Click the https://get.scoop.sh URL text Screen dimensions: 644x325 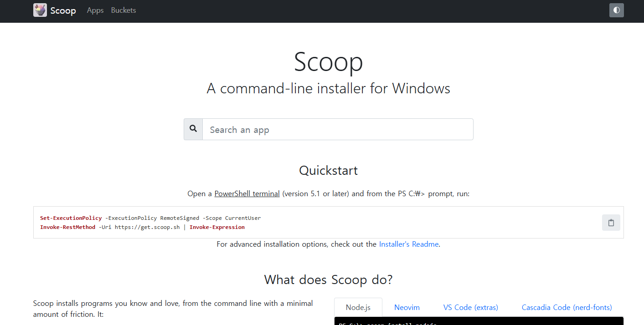(147, 227)
